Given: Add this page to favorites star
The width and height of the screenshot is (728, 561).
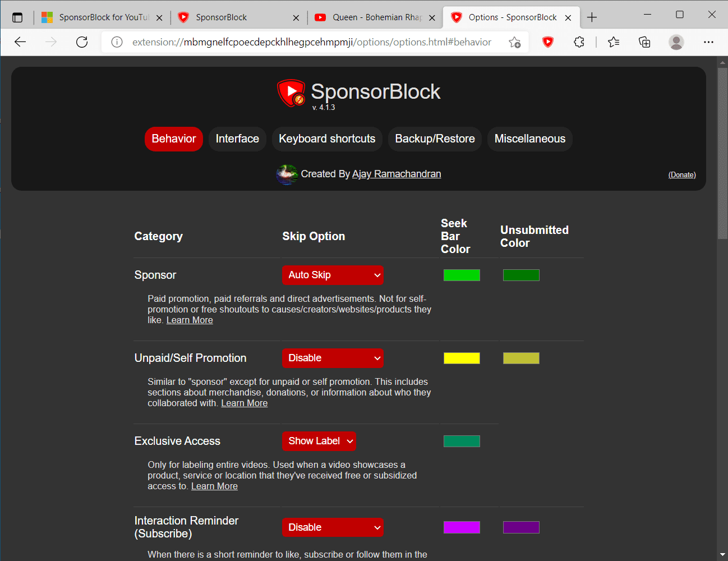Looking at the screenshot, I should 514,42.
